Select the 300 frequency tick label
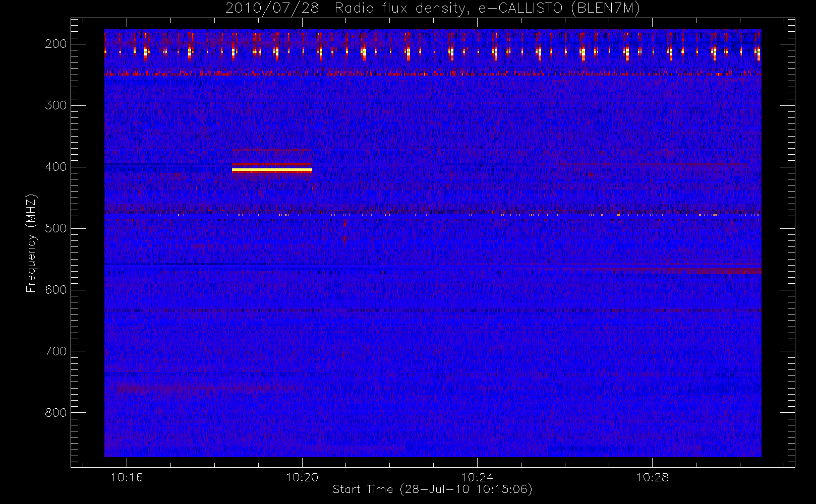Viewport: 816px width, 504px height. pos(56,105)
